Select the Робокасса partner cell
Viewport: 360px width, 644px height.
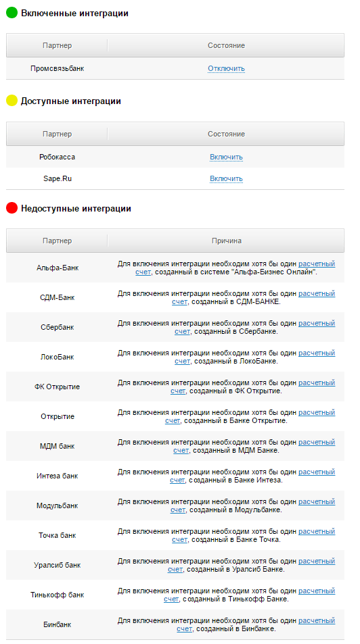click(58, 157)
